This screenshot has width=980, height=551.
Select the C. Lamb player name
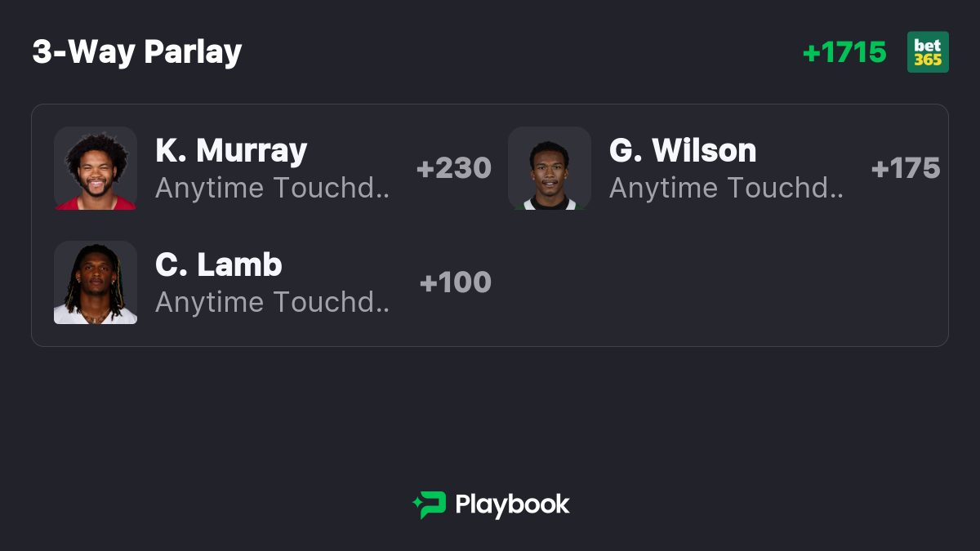(x=219, y=264)
